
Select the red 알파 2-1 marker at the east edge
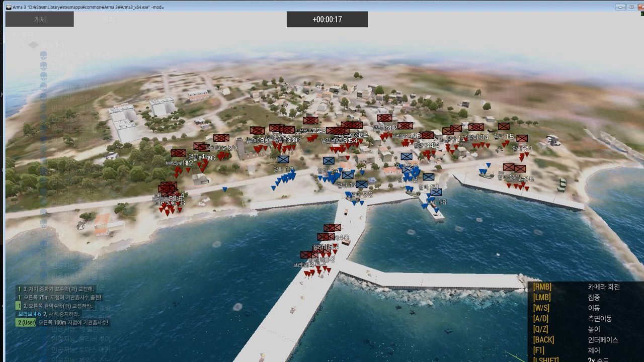click(x=522, y=139)
